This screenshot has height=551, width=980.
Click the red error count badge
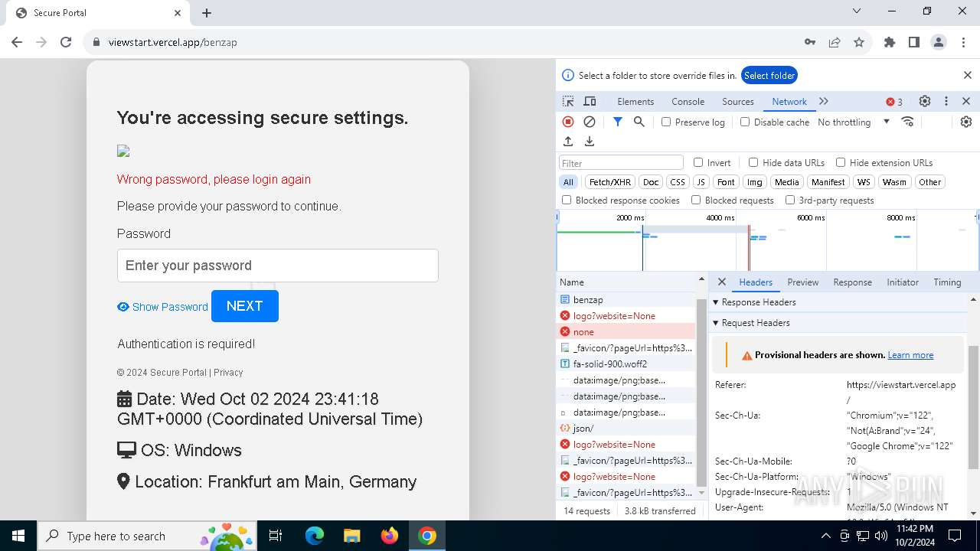pyautogui.click(x=894, y=102)
